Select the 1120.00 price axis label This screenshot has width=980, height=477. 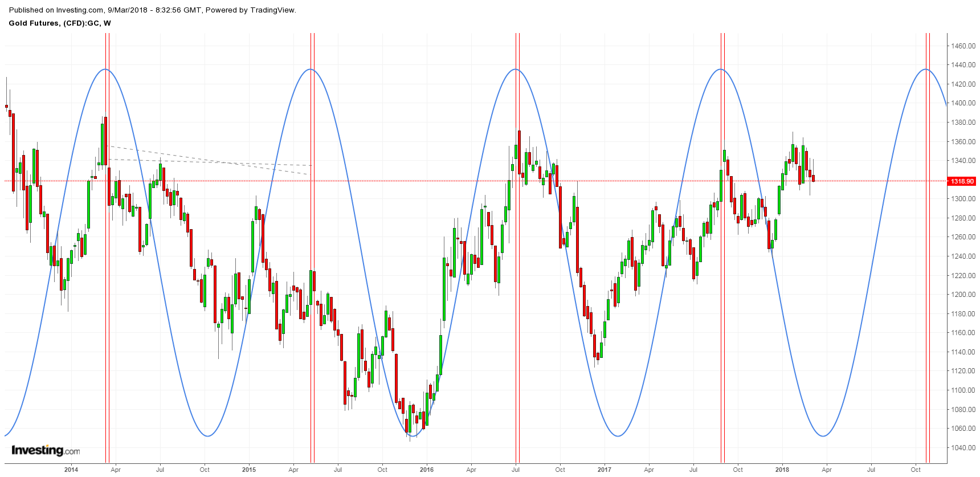[963, 371]
